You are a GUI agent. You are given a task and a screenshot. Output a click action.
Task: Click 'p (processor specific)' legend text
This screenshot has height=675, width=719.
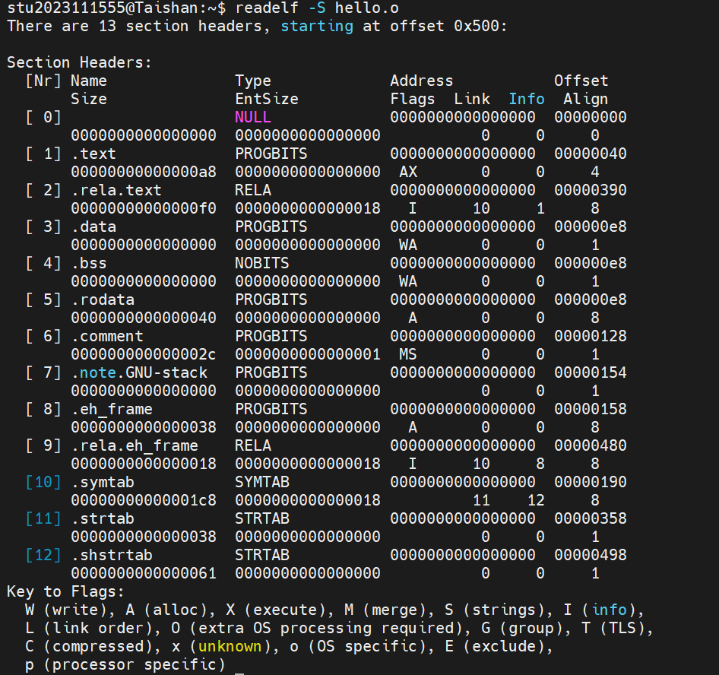click(x=125, y=664)
